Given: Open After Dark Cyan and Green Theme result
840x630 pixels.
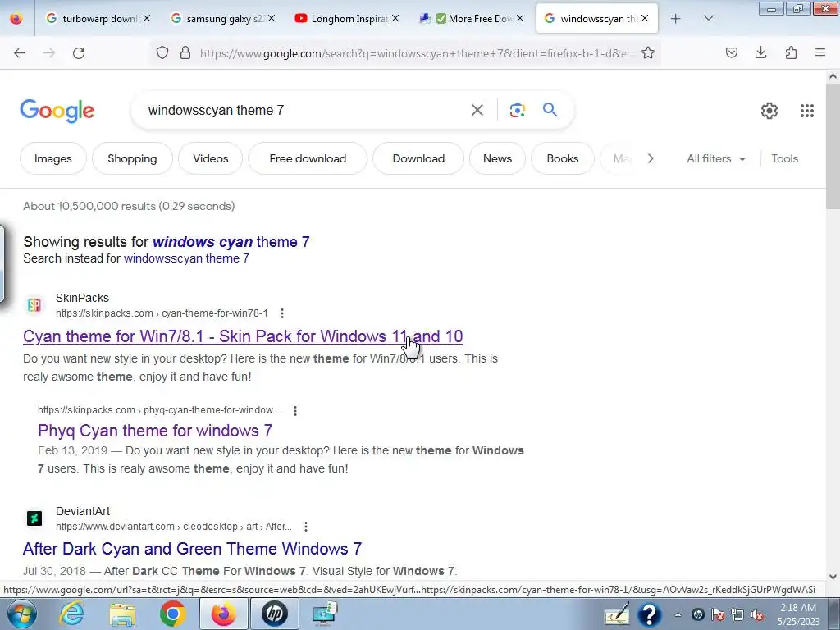Looking at the screenshot, I should pos(192,549).
